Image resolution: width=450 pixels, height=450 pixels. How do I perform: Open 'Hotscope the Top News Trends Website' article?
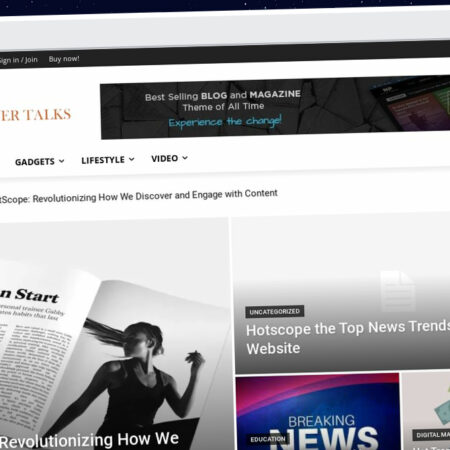tap(348, 338)
